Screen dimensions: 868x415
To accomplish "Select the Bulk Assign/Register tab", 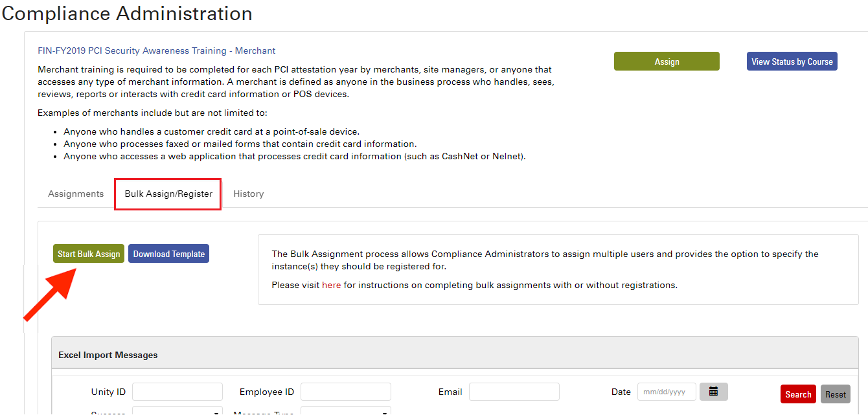I will tap(168, 194).
